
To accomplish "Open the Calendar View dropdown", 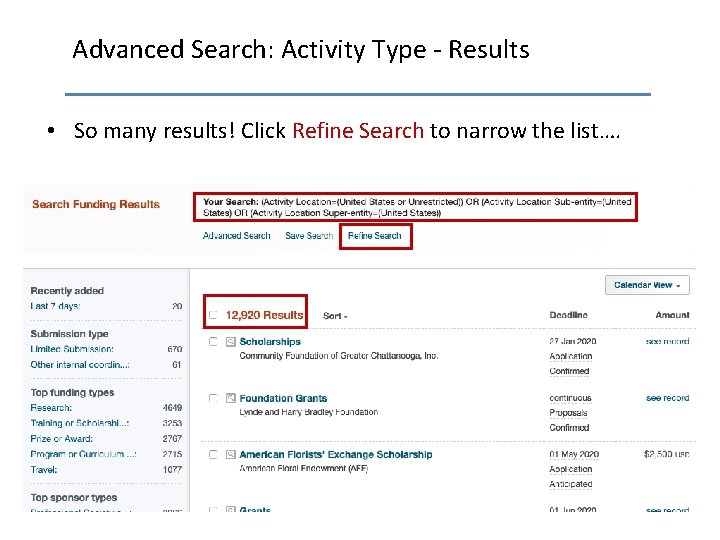I will tap(647, 285).
